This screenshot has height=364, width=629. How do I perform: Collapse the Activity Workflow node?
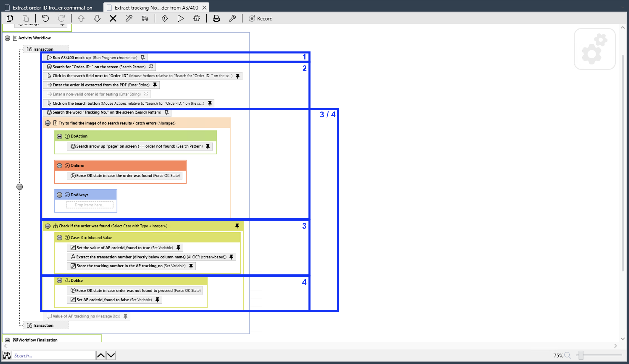pyautogui.click(x=7, y=38)
